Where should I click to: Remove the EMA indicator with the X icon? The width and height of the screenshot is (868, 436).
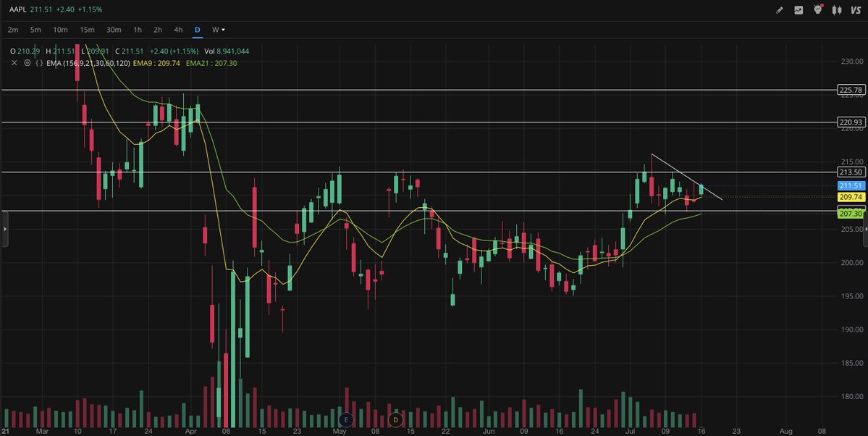tap(14, 63)
